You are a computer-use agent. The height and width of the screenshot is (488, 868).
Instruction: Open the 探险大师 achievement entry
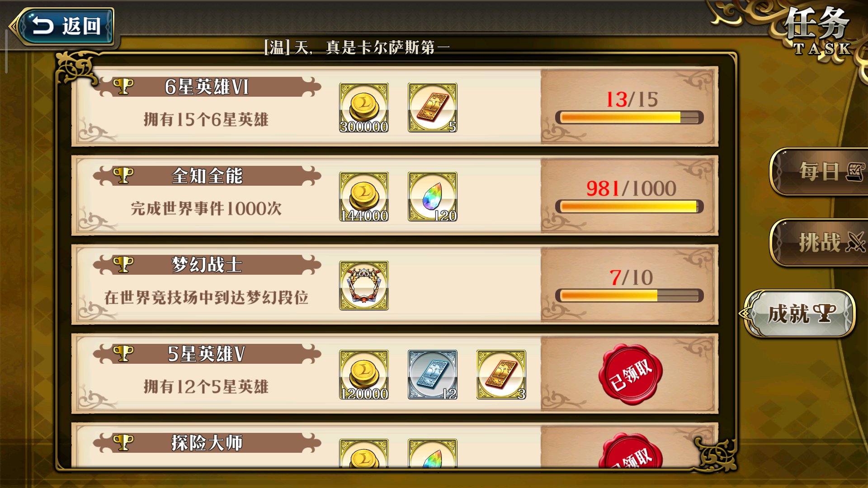[395, 445]
